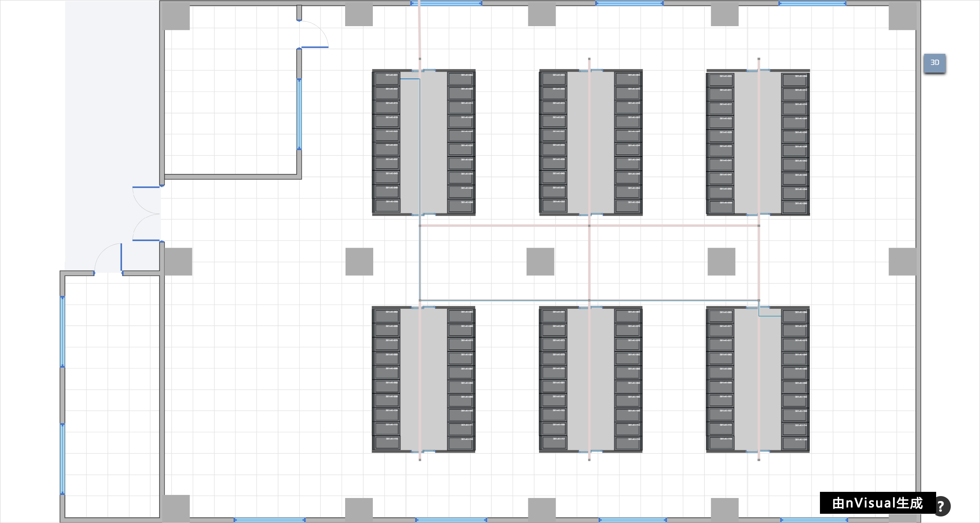The height and width of the screenshot is (523, 980).
Task: Choose cabinet 301-A1-022
Action: click(628, 121)
